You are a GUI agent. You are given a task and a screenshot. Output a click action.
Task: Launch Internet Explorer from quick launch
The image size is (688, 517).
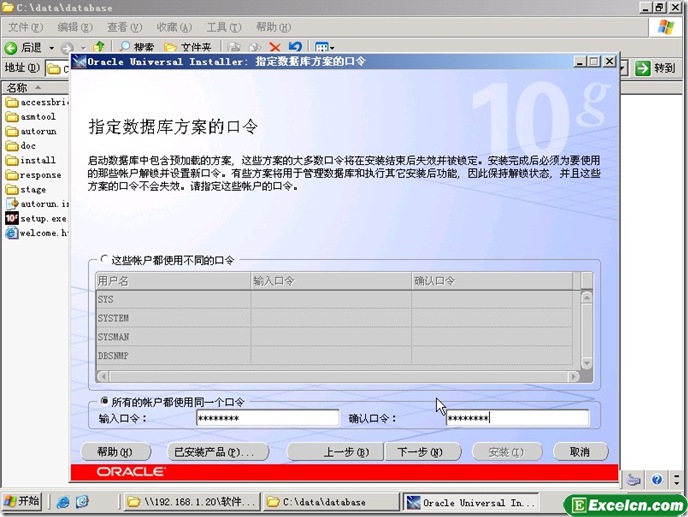(x=63, y=502)
